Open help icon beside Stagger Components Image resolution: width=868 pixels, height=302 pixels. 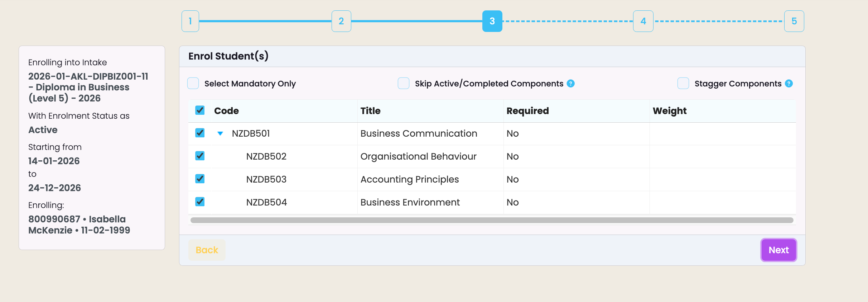[789, 84]
